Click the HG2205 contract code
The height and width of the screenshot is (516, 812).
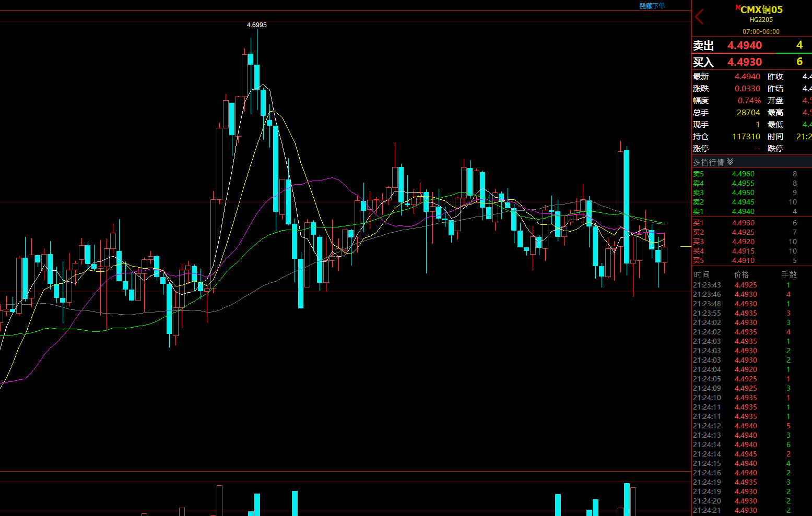tap(761, 20)
